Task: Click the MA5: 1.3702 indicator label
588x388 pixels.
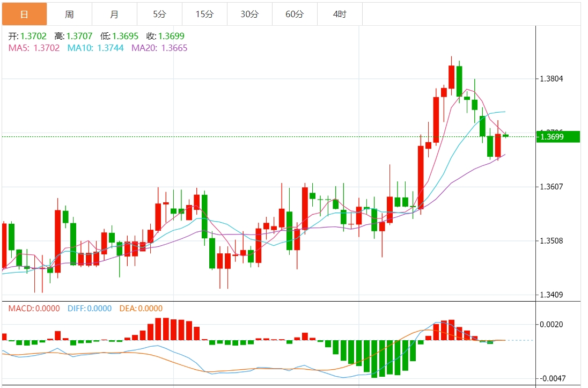Action: (34, 48)
